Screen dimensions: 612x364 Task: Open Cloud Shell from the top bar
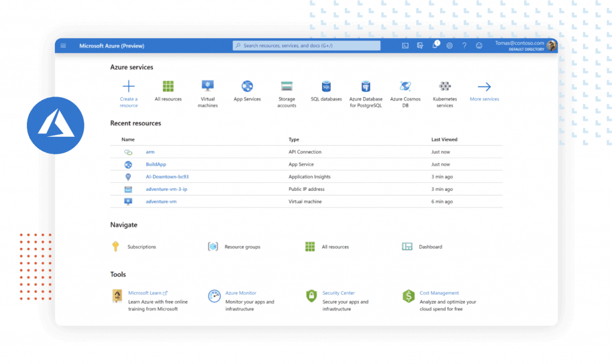tap(405, 45)
